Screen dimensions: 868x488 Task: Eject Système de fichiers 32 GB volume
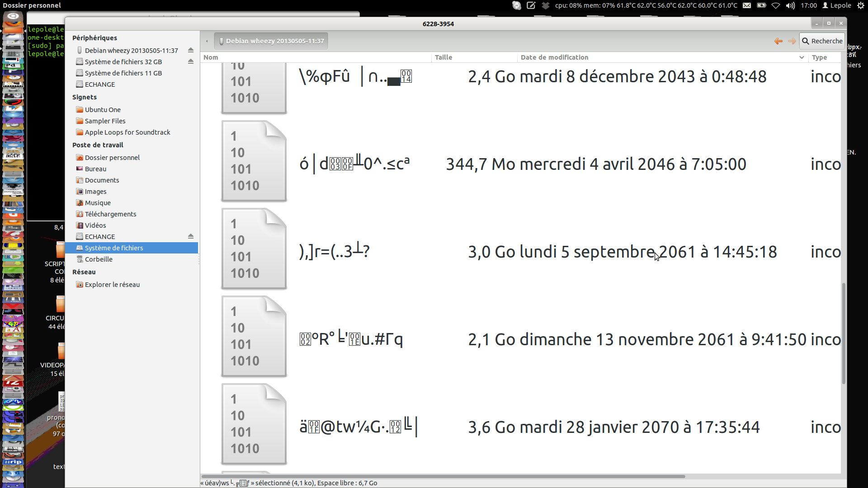click(x=191, y=61)
